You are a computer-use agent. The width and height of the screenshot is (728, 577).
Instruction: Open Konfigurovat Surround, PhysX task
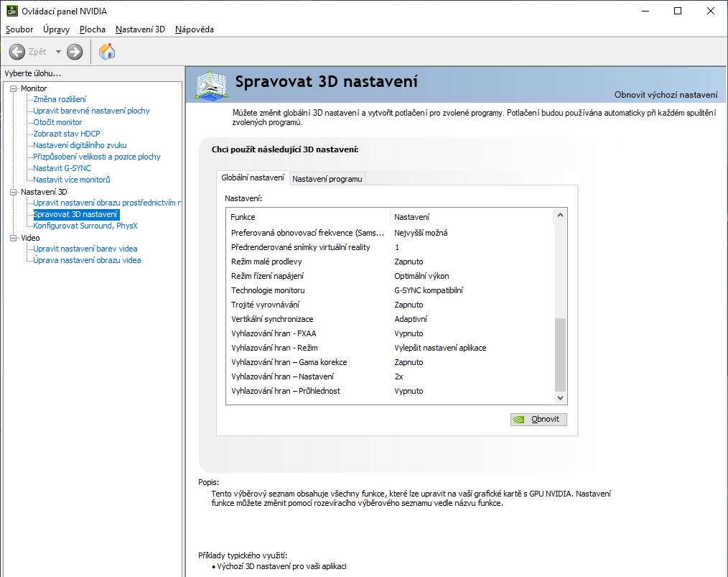click(x=85, y=226)
